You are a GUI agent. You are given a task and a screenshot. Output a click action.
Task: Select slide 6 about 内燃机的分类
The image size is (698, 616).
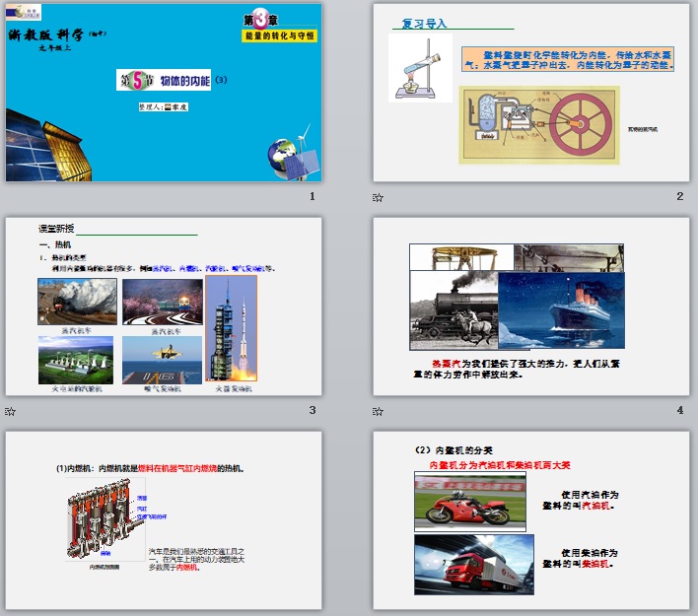pos(531,520)
